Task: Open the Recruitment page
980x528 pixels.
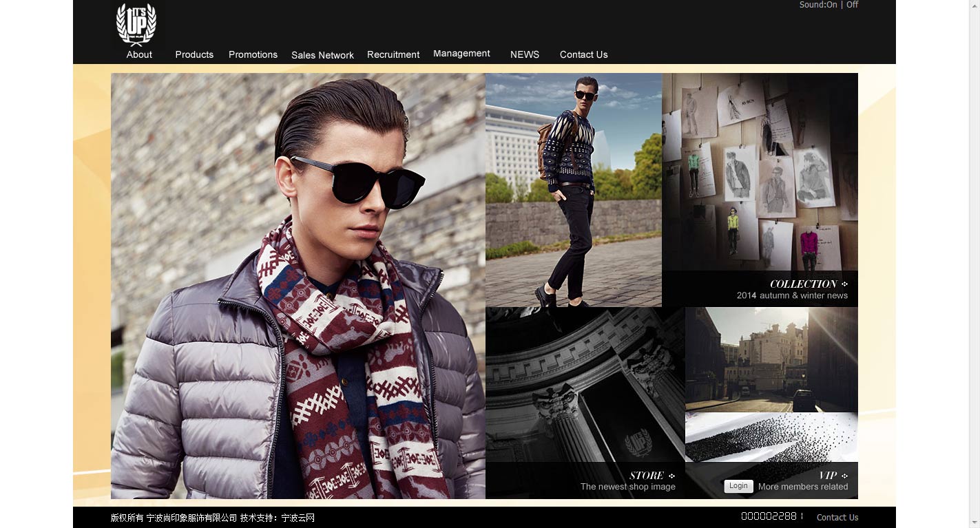Action: click(x=393, y=54)
